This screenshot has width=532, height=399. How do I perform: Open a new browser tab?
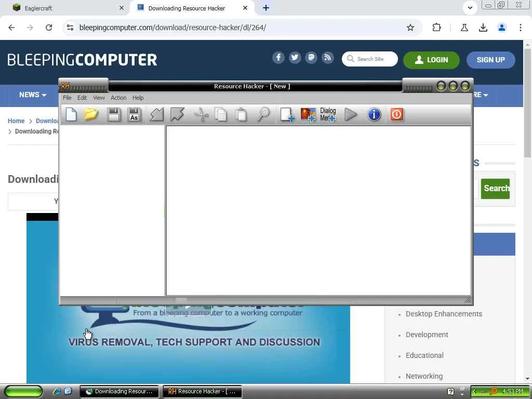266,8
